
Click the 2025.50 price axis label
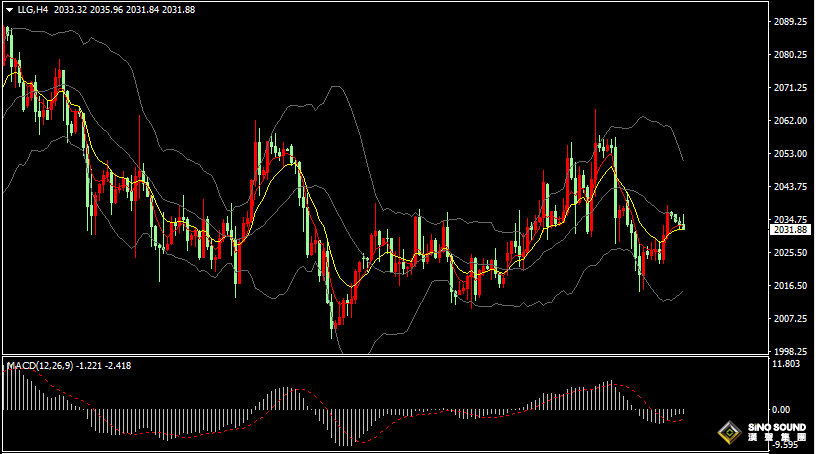coord(790,253)
